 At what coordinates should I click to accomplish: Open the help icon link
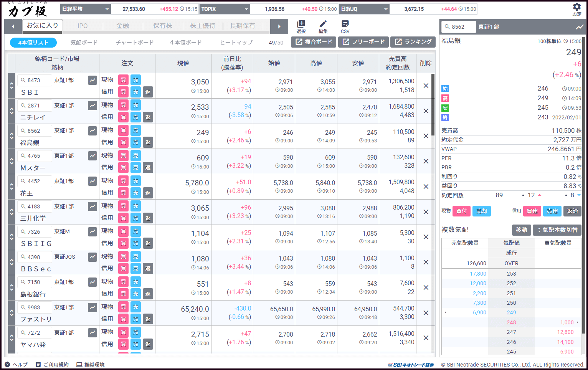pos(16,365)
